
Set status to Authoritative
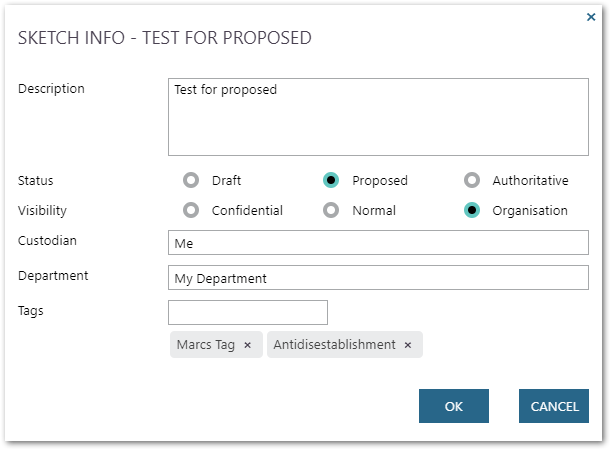click(471, 180)
